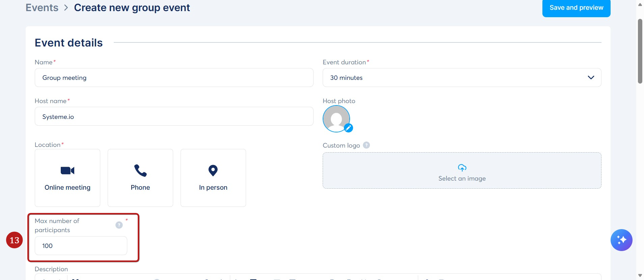
Task: Edit the Name field with Group meeting
Action: (174, 77)
